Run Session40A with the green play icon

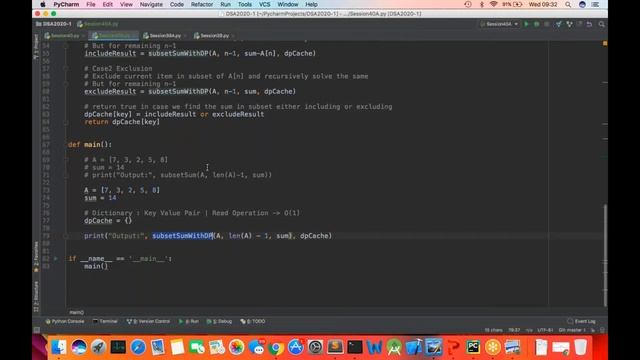point(527,24)
